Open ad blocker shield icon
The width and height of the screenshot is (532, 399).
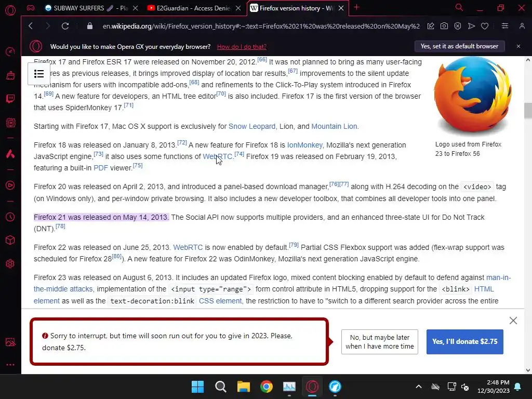click(458, 26)
